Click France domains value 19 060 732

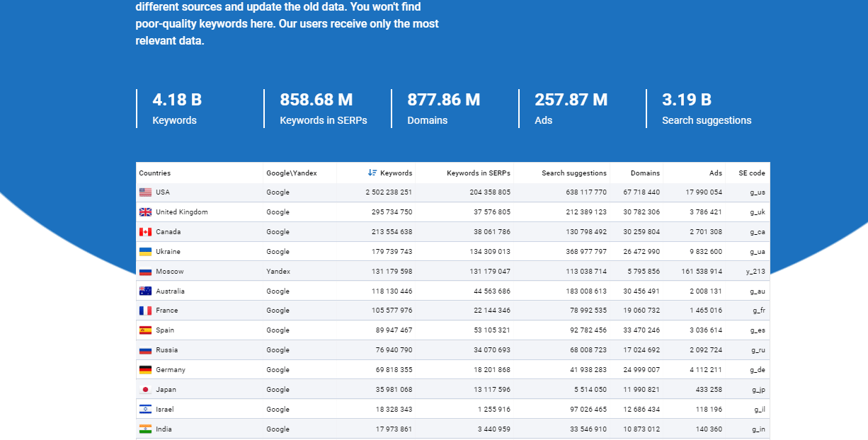641,311
